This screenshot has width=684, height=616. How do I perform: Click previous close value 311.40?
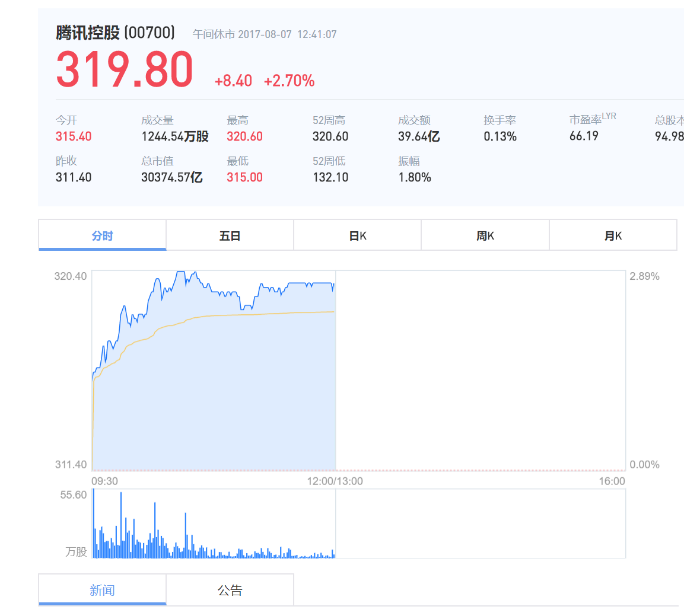[74, 177]
